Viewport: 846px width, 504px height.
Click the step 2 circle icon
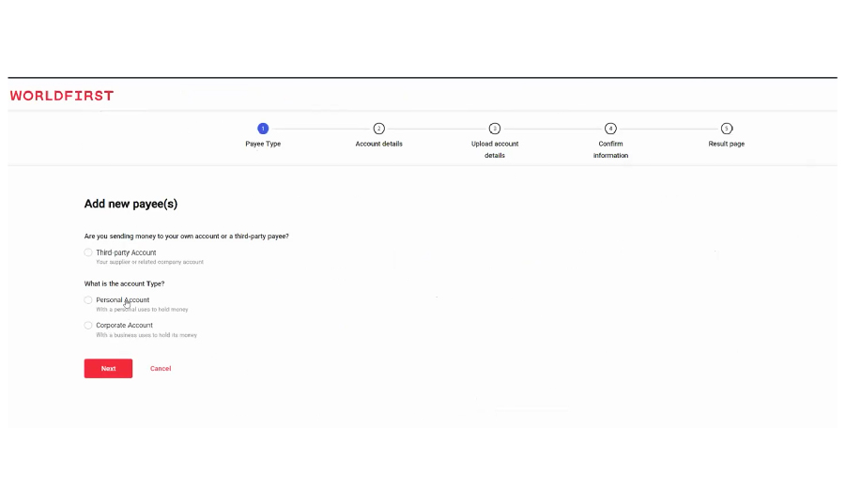coord(378,129)
